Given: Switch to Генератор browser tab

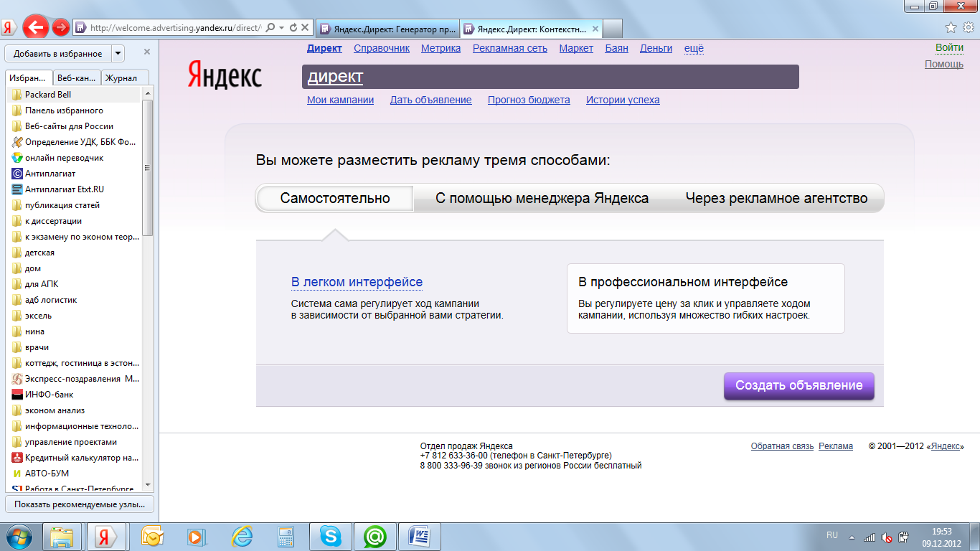Looking at the screenshot, I should coord(388,29).
